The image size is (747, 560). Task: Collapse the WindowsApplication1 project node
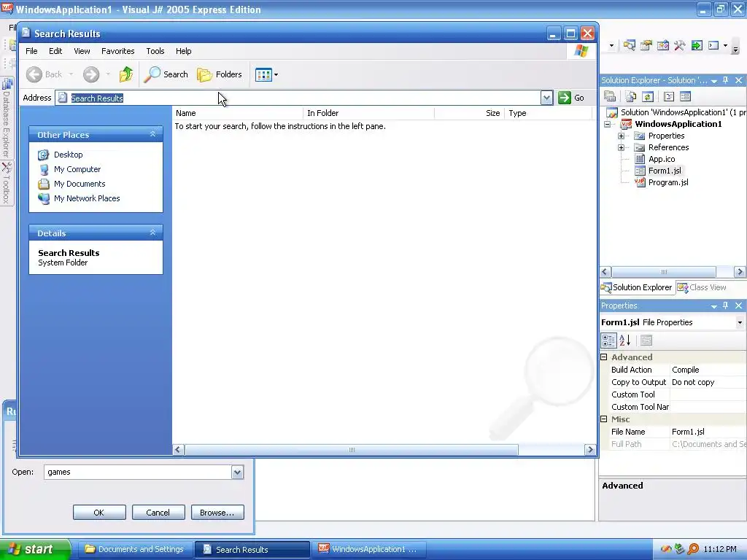pyautogui.click(x=608, y=124)
